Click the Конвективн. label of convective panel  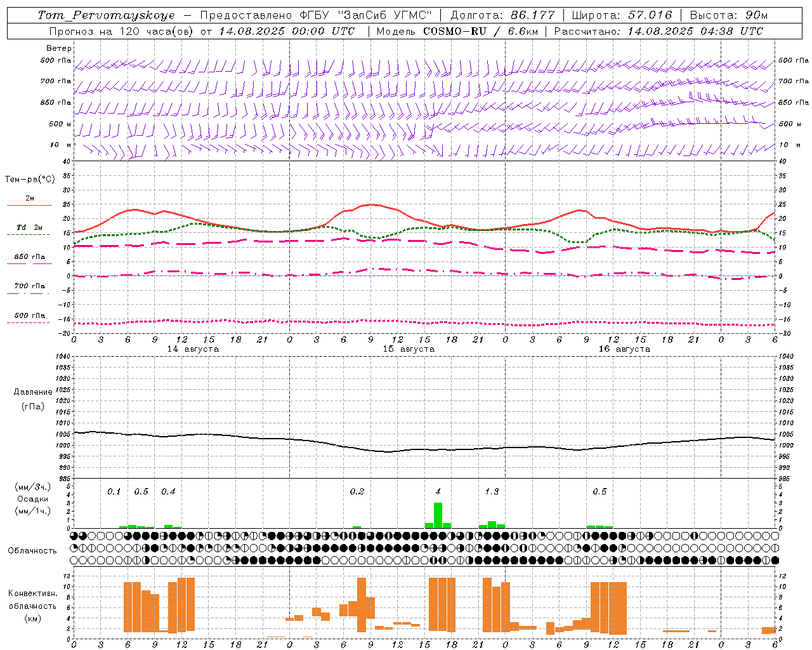click(x=32, y=593)
